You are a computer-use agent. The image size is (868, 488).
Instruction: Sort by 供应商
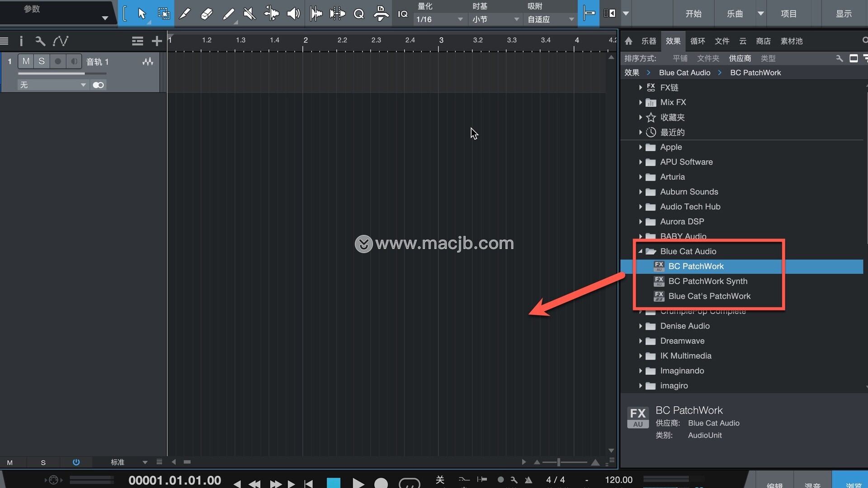point(740,58)
